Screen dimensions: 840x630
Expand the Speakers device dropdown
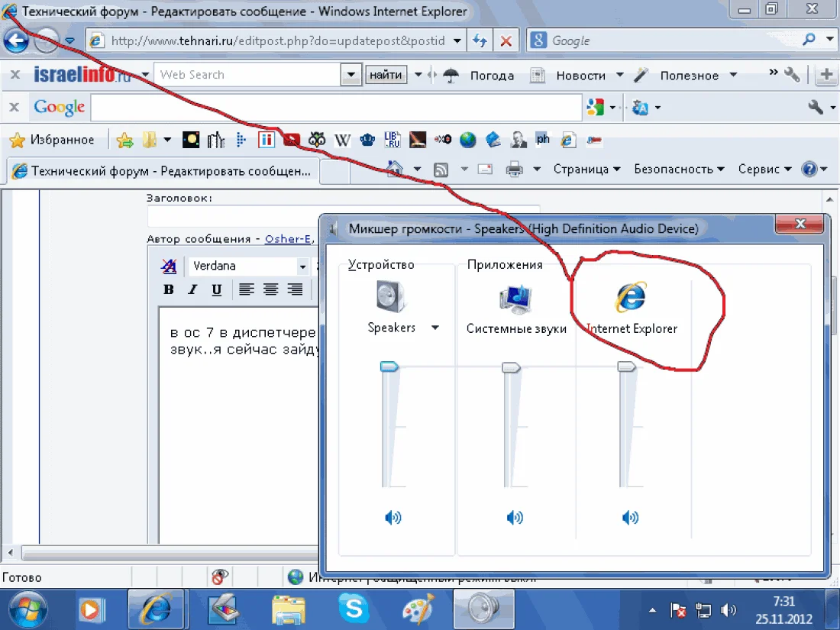pyautogui.click(x=435, y=328)
